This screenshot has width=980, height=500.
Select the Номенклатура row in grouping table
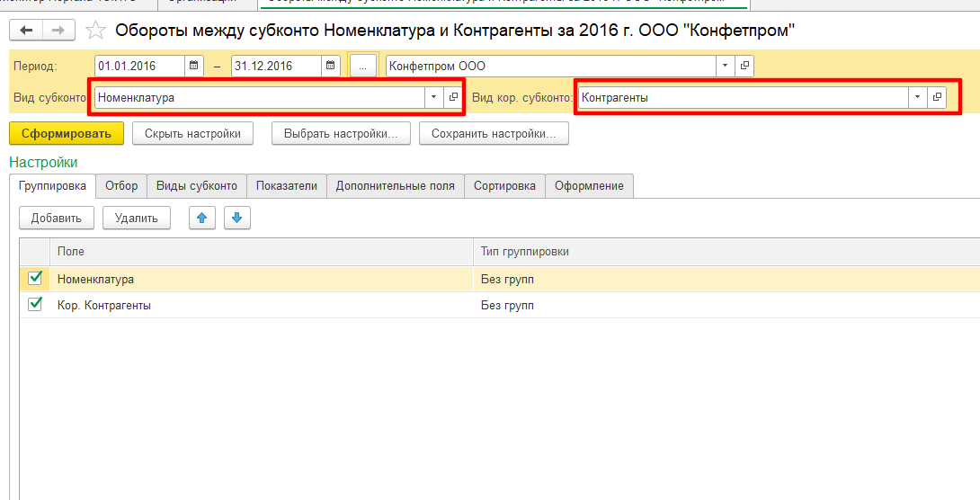(x=499, y=279)
